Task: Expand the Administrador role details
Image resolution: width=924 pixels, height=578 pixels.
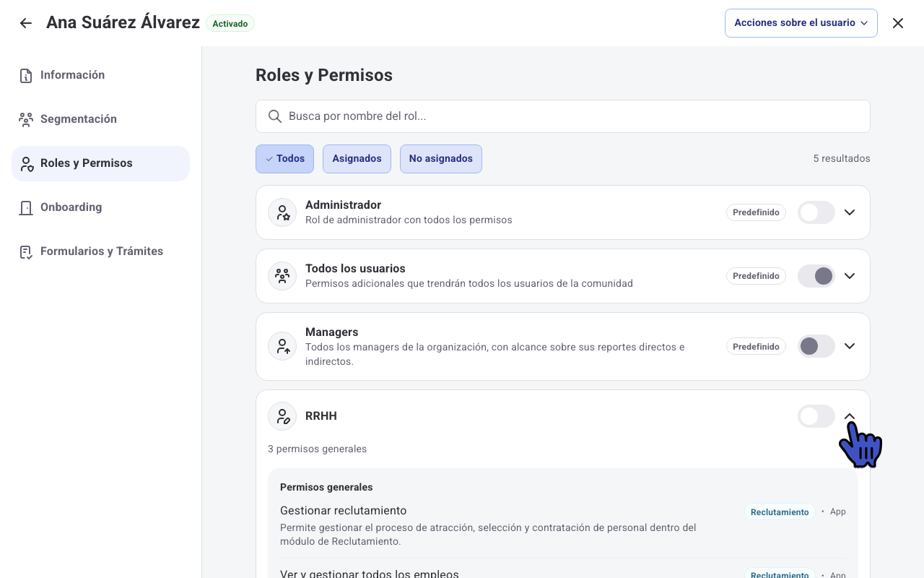Action: 850,212
